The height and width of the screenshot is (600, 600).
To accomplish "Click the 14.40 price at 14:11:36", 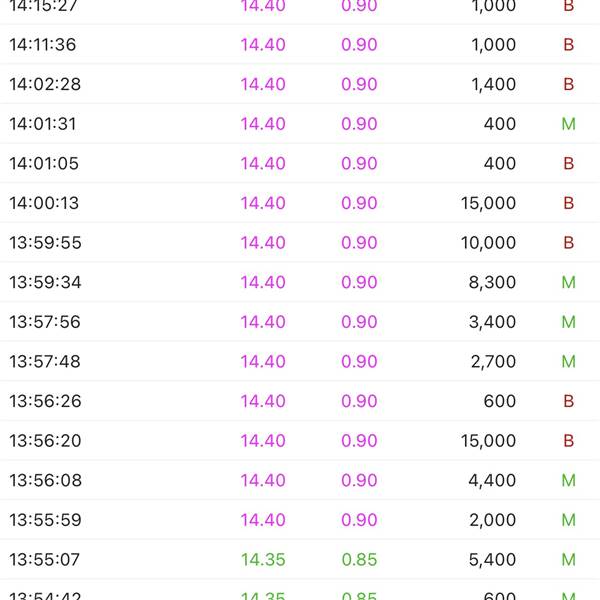I will (x=263, y=45).
